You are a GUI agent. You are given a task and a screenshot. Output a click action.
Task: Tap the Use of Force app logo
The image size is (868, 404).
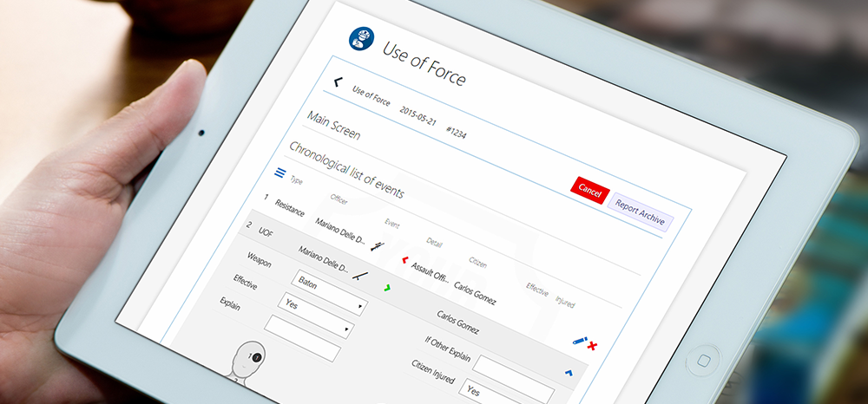coord(360,39)
